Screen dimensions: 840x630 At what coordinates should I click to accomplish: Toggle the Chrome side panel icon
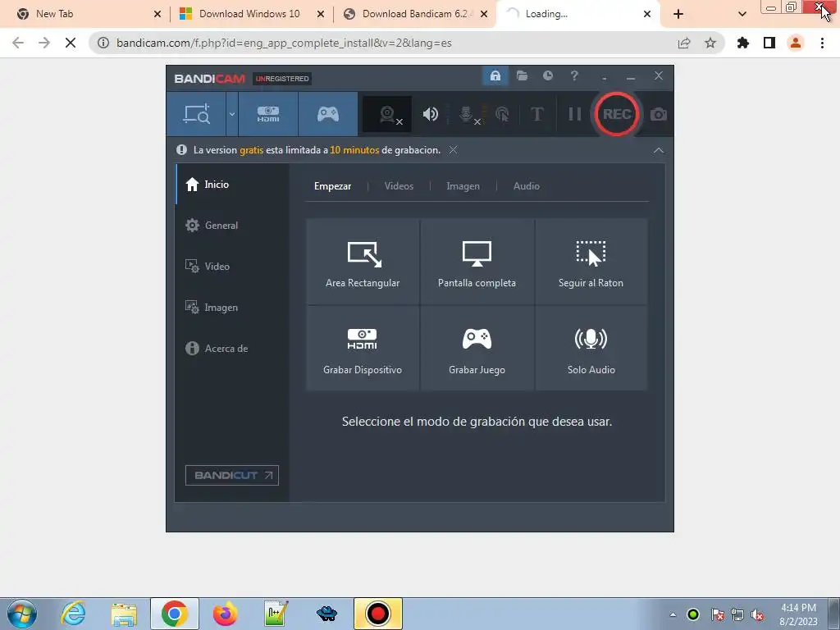(x=769, y=43)
